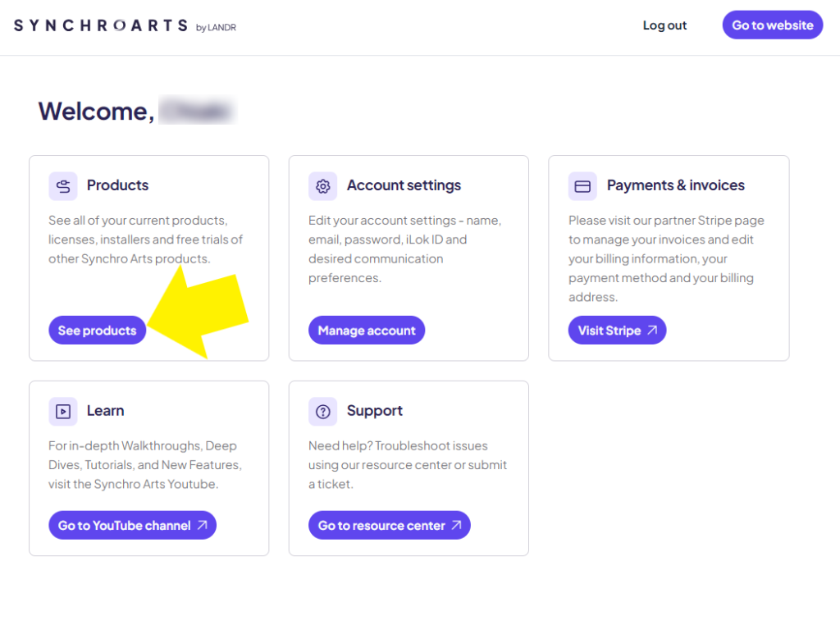Select the Payments & invoices heading
This screenshot has width=840, height=625.
[676, 185]
